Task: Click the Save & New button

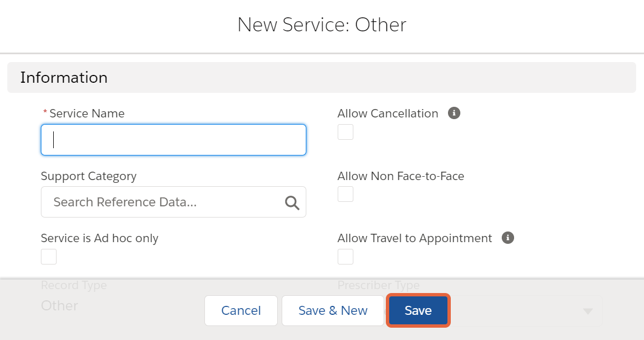Action: coord(333,310)
